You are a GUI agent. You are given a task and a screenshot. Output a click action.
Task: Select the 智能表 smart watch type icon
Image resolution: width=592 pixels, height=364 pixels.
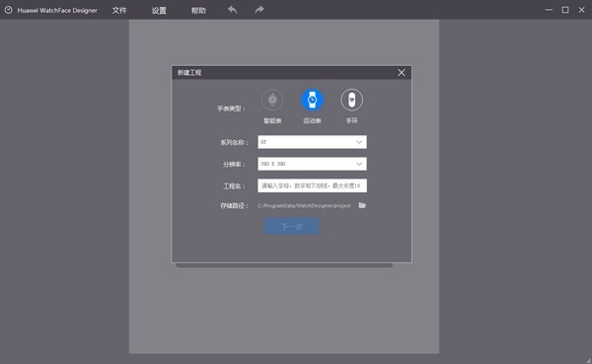point(272,100)
